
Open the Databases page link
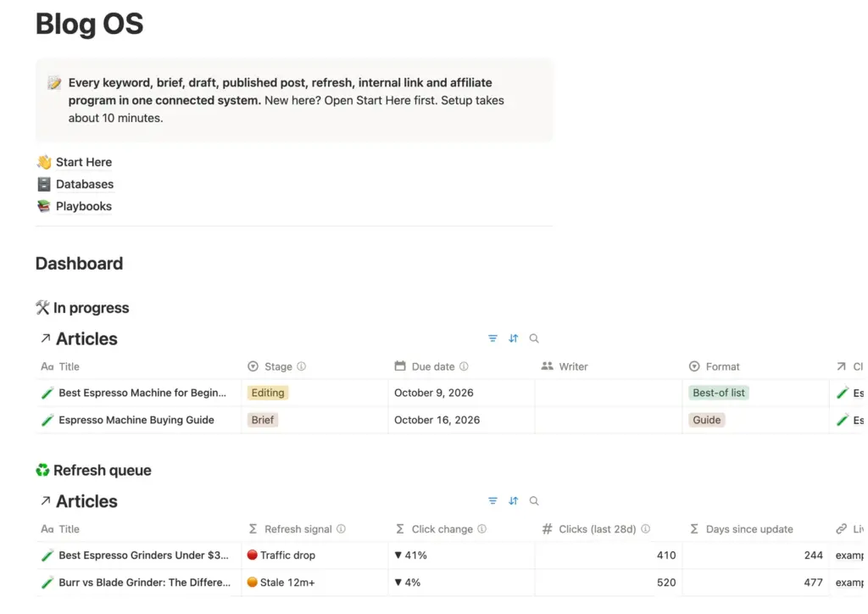click(84, 184)
